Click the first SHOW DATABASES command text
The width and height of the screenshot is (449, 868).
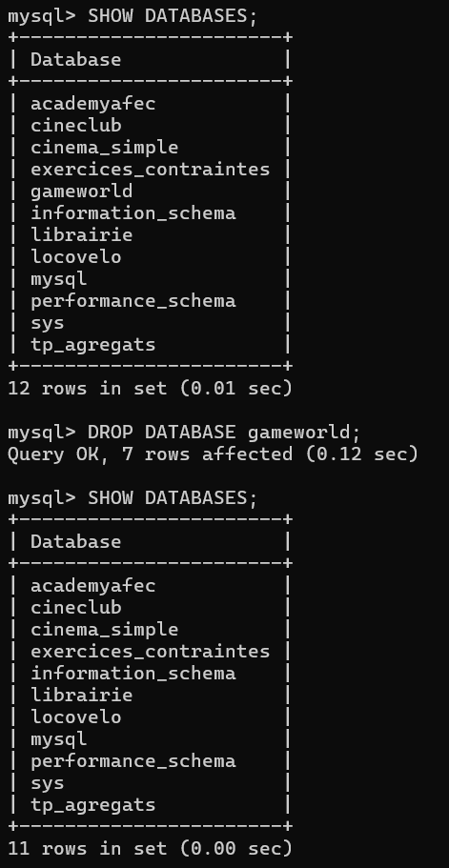pyautogui.click(x=173, y=16)
